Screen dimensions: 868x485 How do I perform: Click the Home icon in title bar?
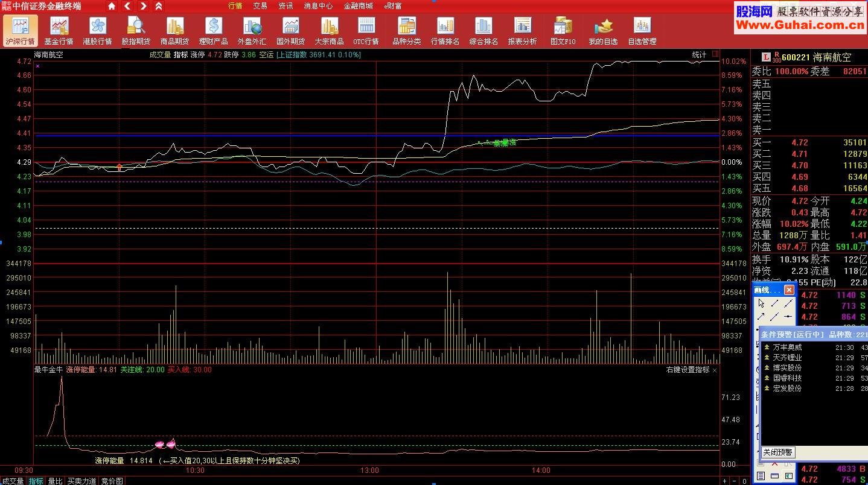(112, 6)
